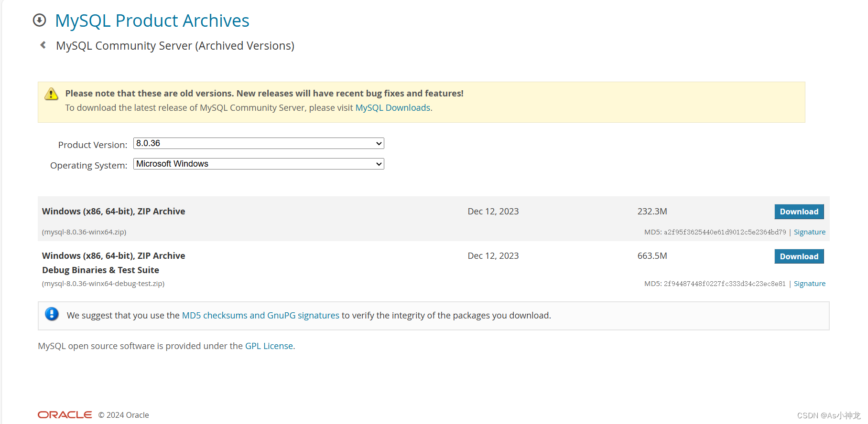Screen dimensions: 868x424
Task: Click the MySQL Product Archives heading
Action: tap(152, 21)
